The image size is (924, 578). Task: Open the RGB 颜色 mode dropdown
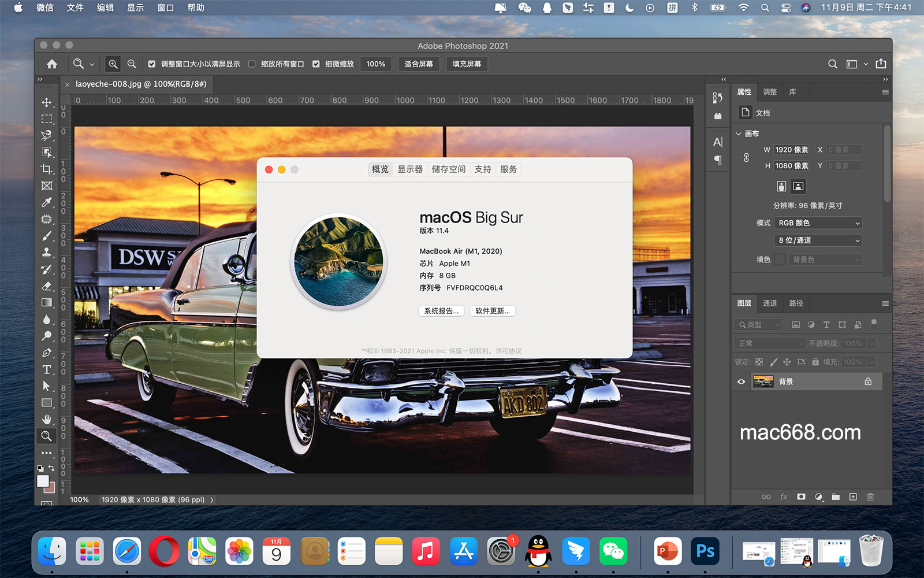[x=818, y=223]
